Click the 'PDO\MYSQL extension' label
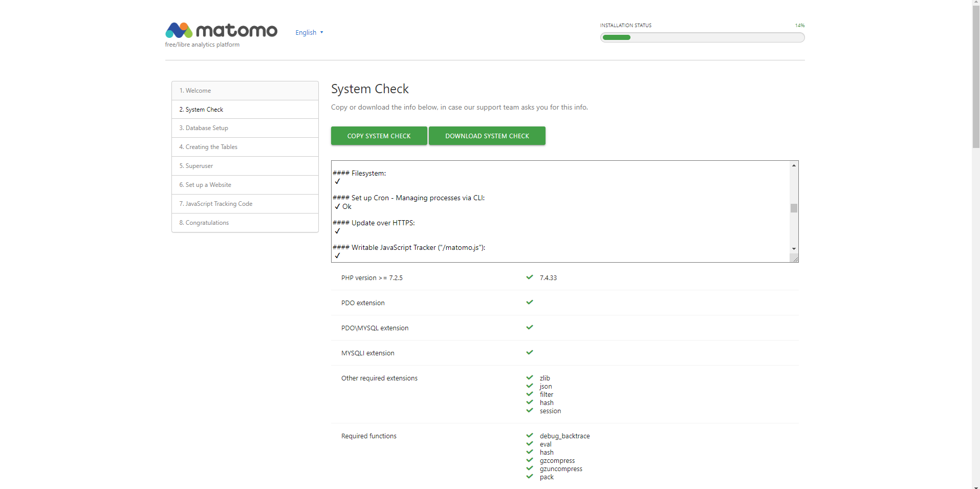This screenshot has height=489, width=980. 375,328
